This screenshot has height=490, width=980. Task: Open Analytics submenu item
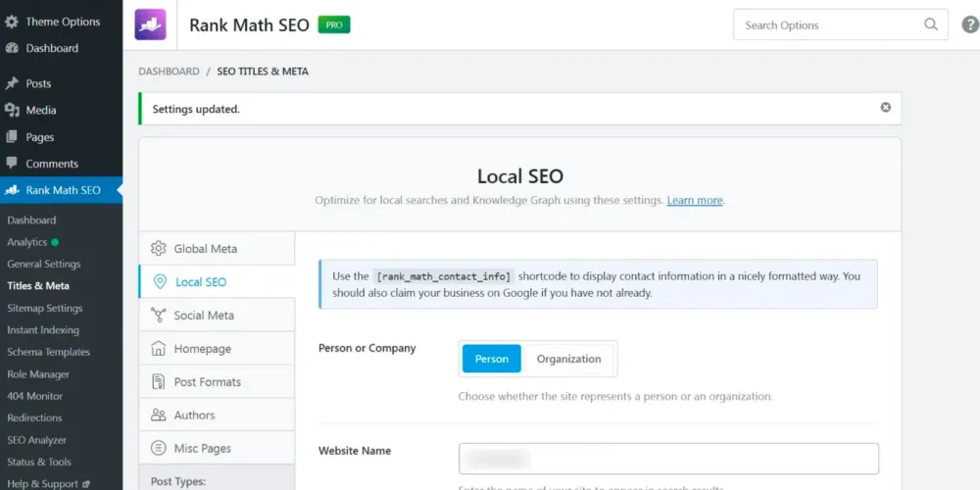[27, 242]
